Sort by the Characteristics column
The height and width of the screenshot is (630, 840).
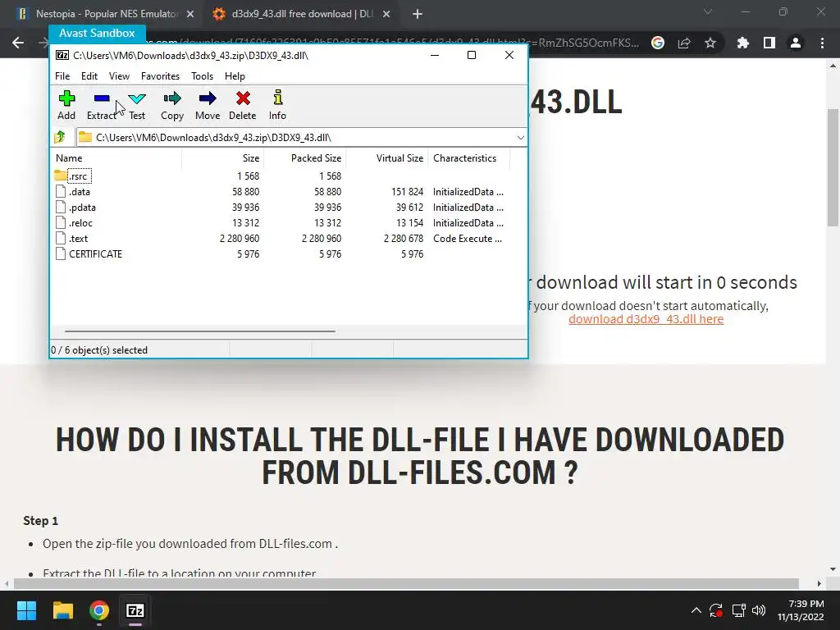[468, 158]
